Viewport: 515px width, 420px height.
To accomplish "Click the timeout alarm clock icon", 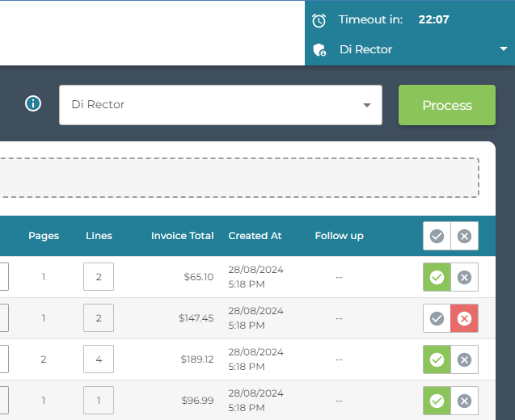I will pyautogui.click(x=319, y=20).
